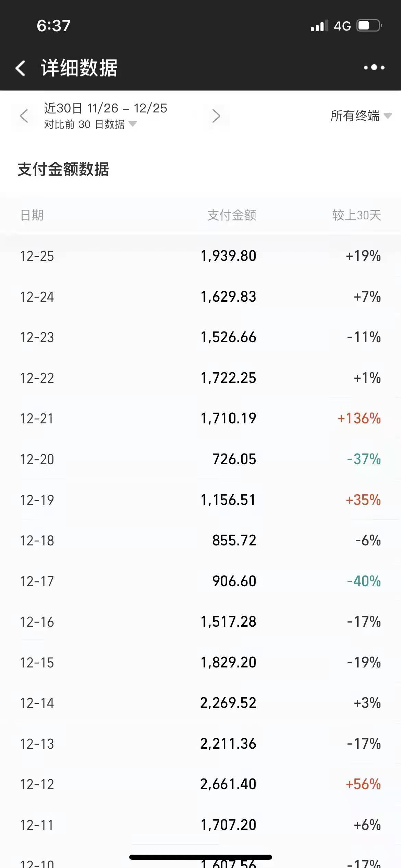Expand the 所有终端 terminal dropdown
Image resolution: width=401 pixels, height=868 pixels.
coord(361,116)
